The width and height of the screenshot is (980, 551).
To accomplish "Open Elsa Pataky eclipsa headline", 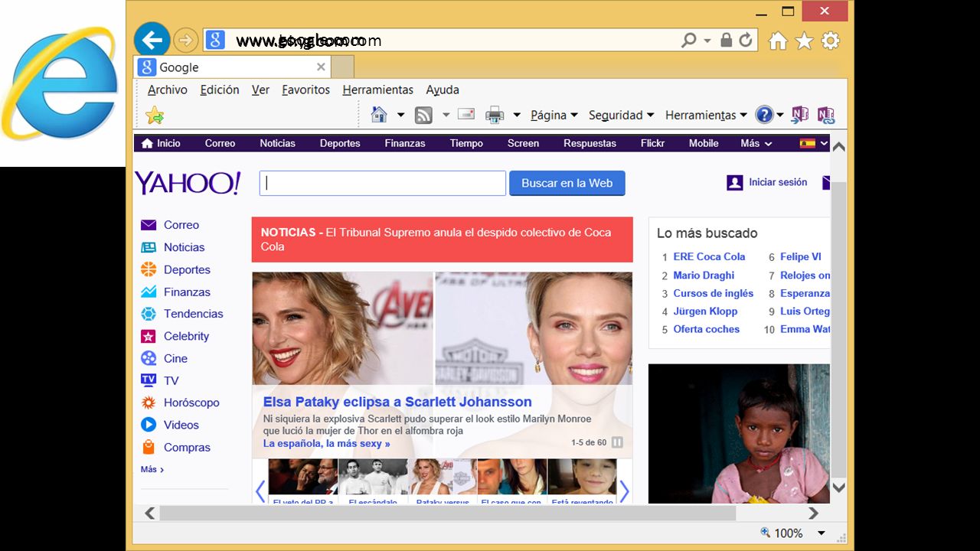I will 397,402.
